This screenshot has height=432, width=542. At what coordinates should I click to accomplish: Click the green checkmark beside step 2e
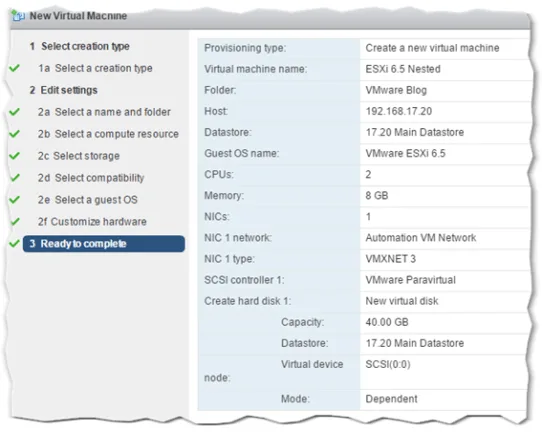click(x=14, y=199)
